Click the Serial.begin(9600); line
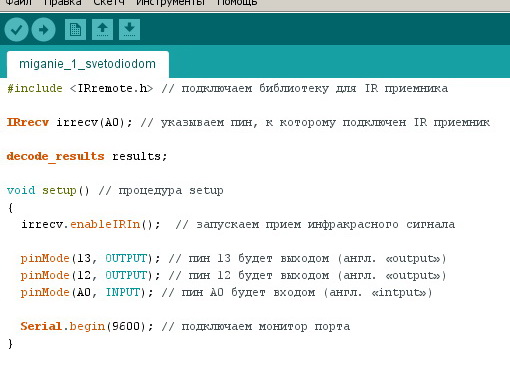The image size is (510, 392). (x=185, y=326)
